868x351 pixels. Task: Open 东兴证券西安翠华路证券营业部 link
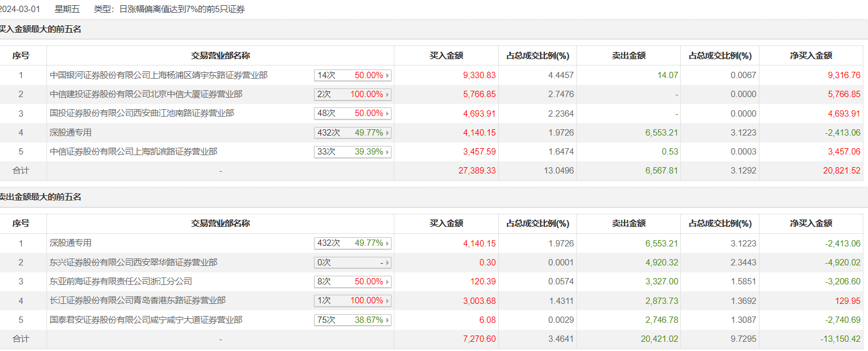(134, 263)
